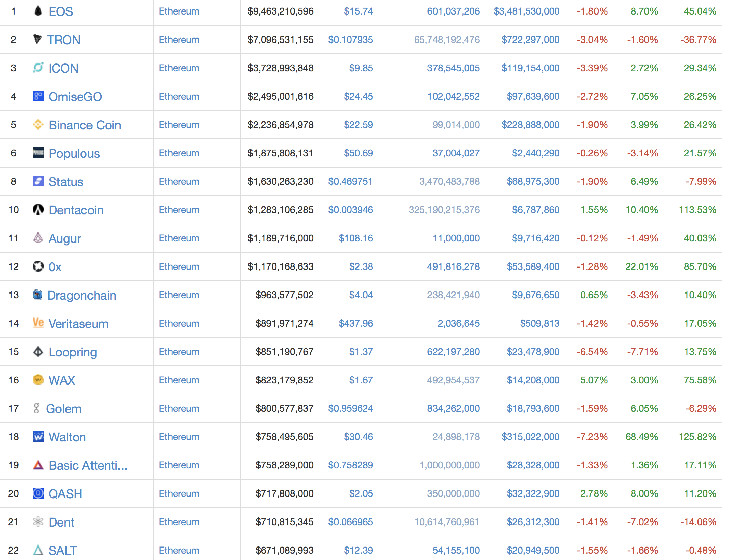Click Ethereum platform link in EOS row

click(179, 11)
